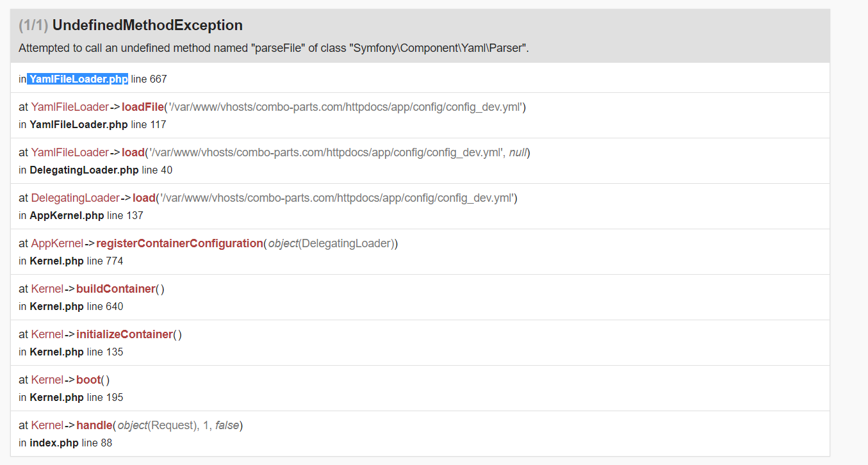Open Kernel.php at line 195
This screenshot has width=868, height=465.
point(56,397)
